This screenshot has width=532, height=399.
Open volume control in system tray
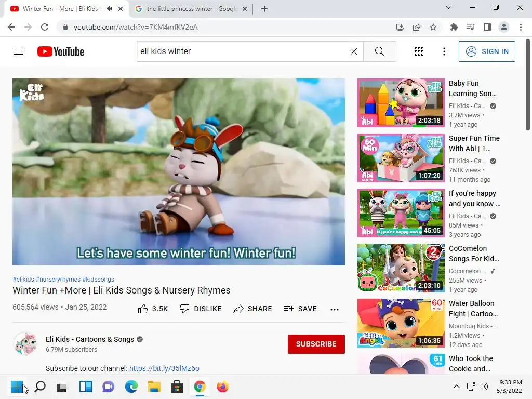[484, 387]
